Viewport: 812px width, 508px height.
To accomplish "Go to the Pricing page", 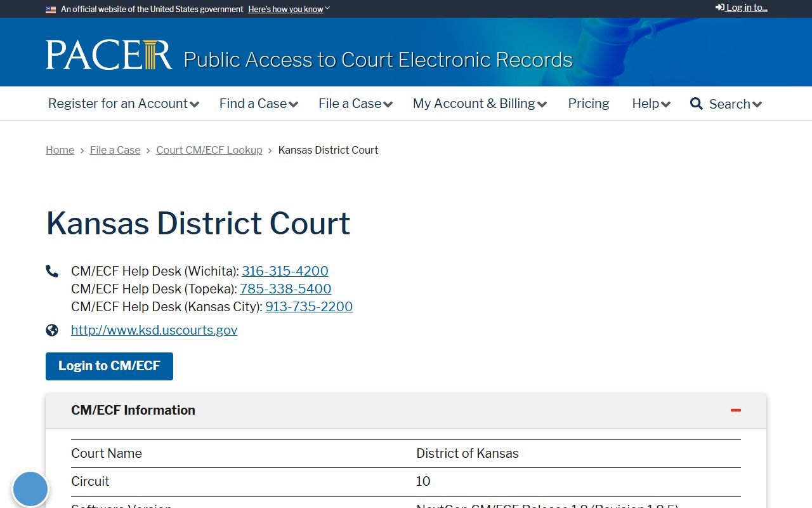I will [589, 104].
